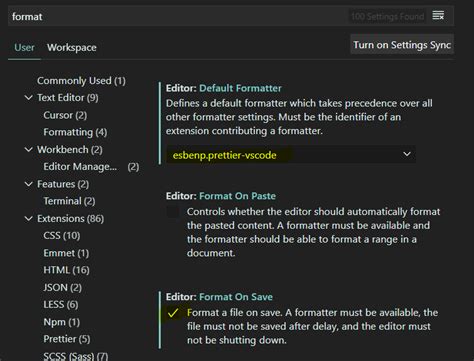Select Formatting under Text Editor
This screenshot has width=474, height=361.
pyautogui.click(x=75, y=132)
